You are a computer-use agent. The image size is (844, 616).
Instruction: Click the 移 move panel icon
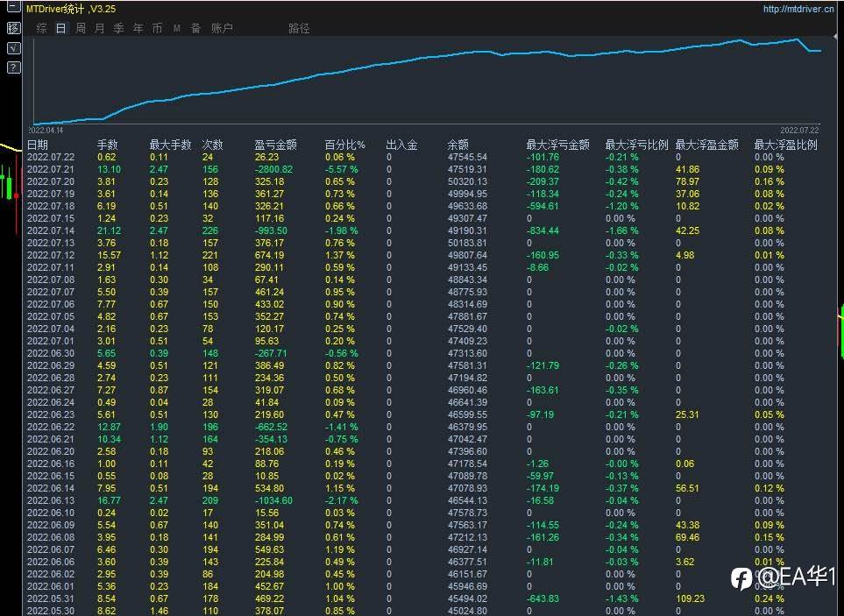click(13, 28)
